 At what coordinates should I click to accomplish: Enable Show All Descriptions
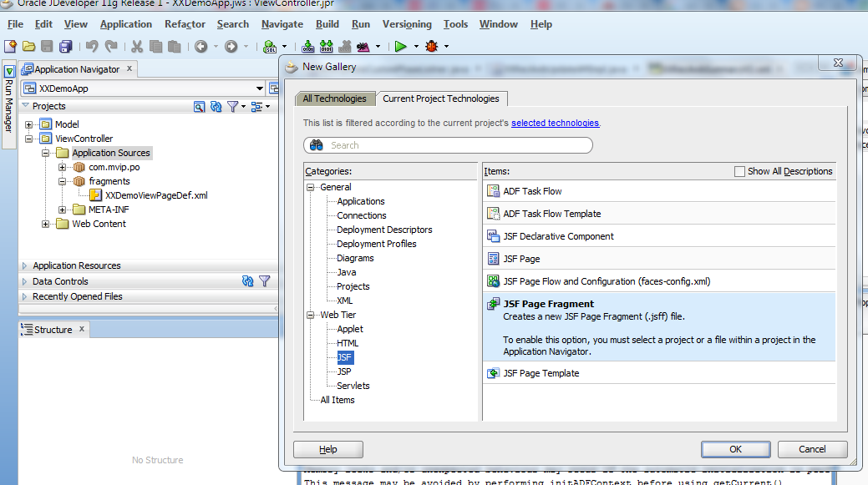point(739,171)
